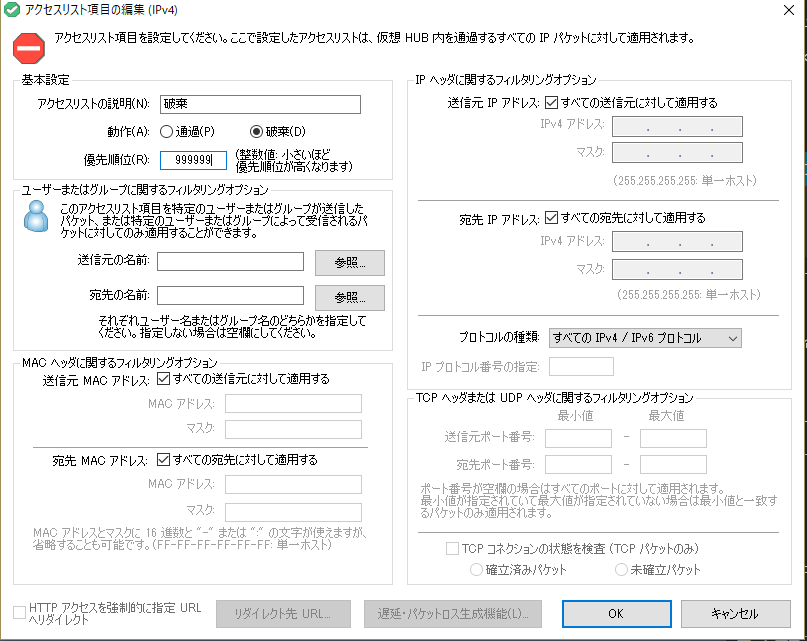Select the 通過(P) radio button
The image size is (807, 641).
click(x=168, y=131)
